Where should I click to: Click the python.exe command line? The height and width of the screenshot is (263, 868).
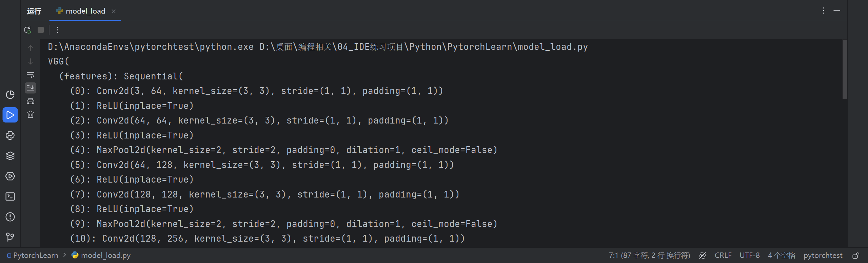point(318,47)
